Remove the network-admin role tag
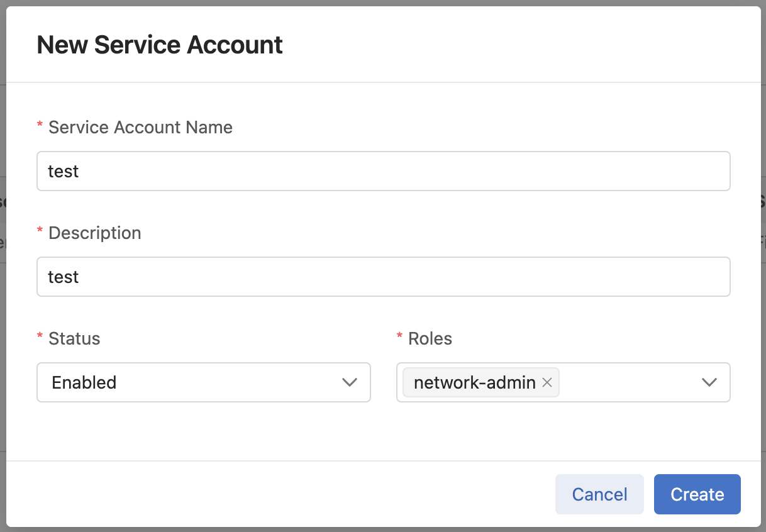This screenshot has width=766, height=532. click(x=547, y=382)
